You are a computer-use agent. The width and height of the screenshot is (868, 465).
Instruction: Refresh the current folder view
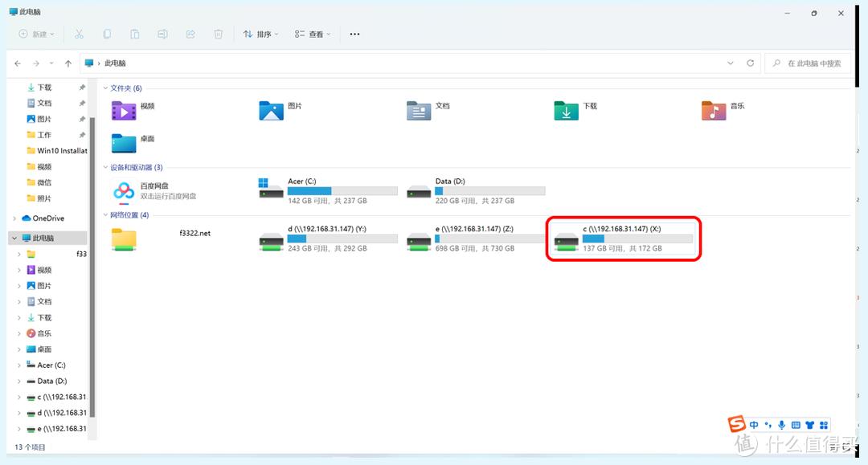pos(750,63)
